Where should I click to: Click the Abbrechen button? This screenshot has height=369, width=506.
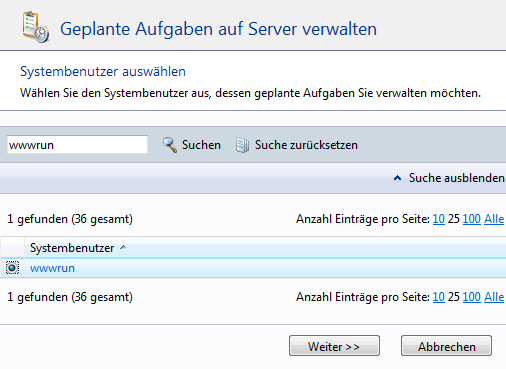coord(446,346)
